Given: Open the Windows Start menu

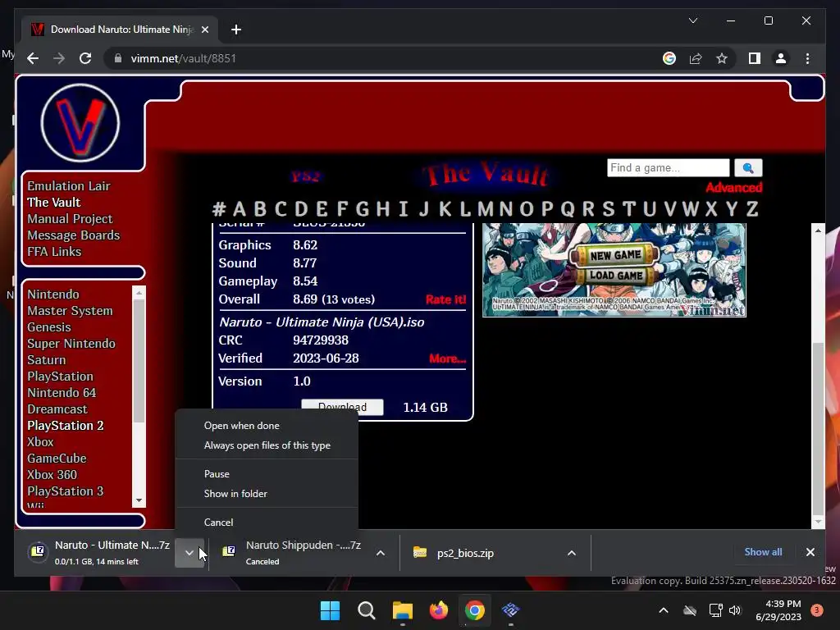Looking at the screenshot, I should tap(330, 610).
